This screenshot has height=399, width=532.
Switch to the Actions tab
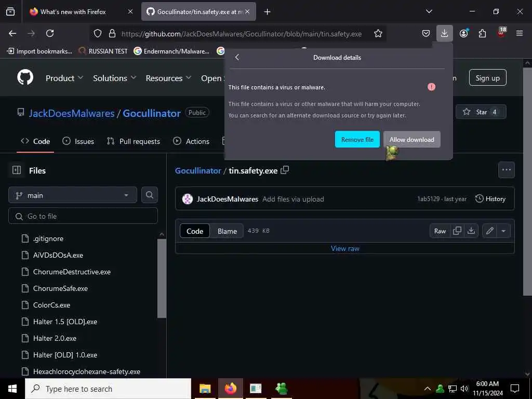click(191, 141)
